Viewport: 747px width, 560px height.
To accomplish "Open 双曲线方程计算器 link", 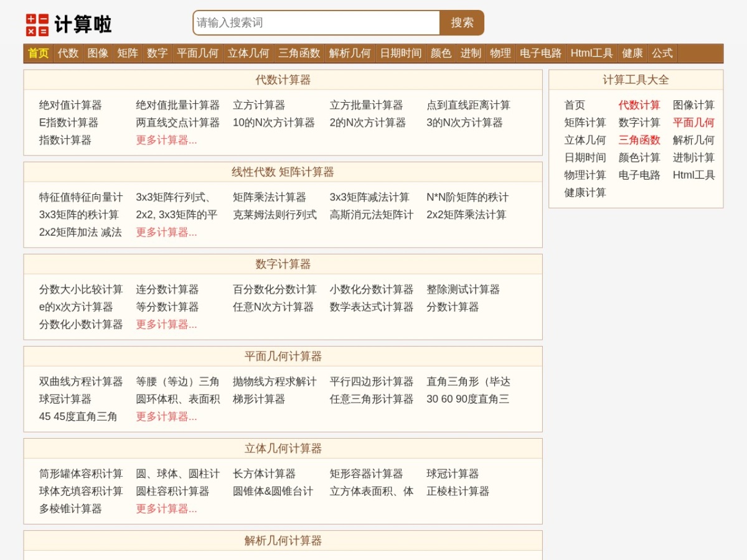I will tap(81, 381).
